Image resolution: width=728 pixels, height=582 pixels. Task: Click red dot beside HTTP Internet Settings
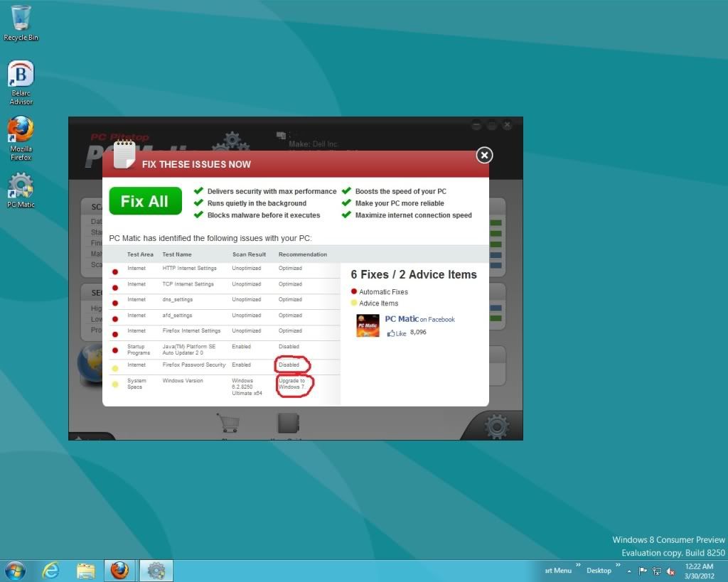(x=115, y=272)
